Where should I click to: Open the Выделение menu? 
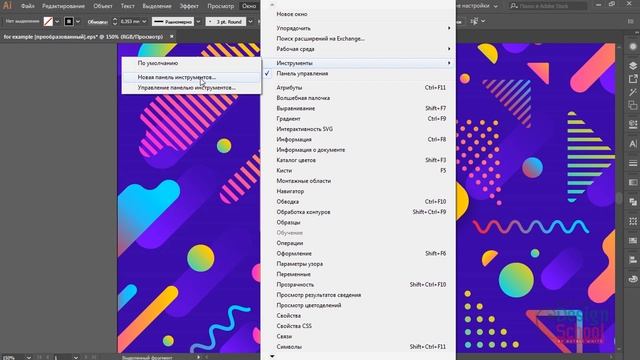[x=157, y=6]
